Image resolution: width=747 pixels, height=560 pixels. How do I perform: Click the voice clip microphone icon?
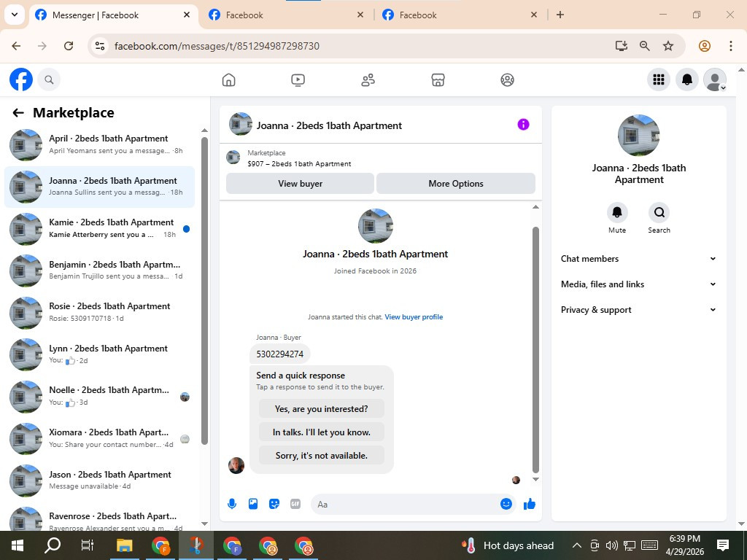(232, 504)
